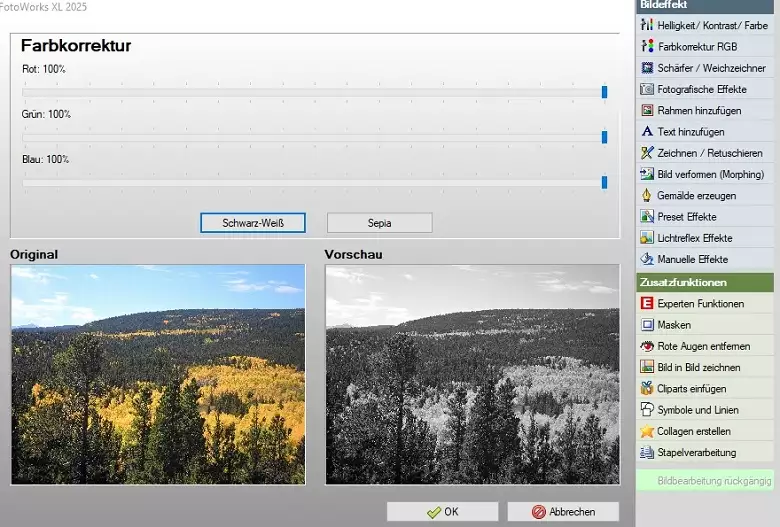Click the Masken icon
This screenshot has height=527, width=780.
[647, 324]
